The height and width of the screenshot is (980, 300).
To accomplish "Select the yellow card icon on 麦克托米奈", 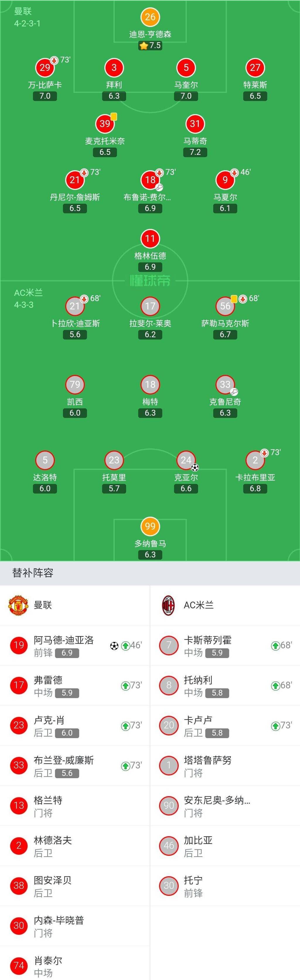I will coord(114,117).
